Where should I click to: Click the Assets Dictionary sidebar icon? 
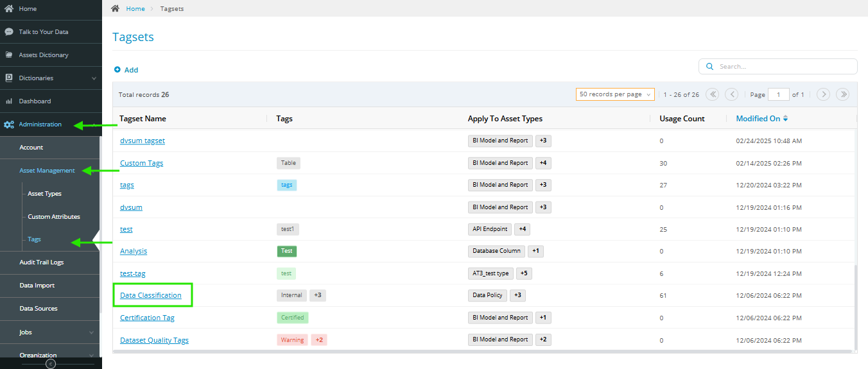(9, 55)
